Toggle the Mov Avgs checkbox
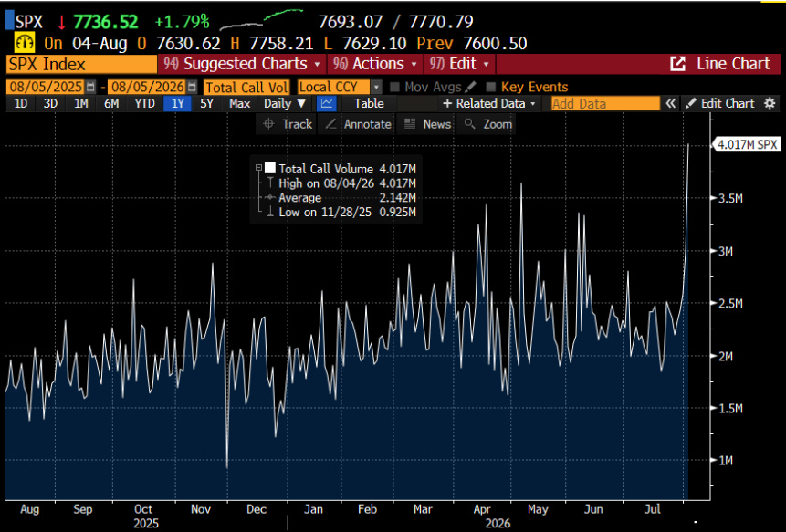The height and width of the screenshot is (532, 786). [394, 87]
